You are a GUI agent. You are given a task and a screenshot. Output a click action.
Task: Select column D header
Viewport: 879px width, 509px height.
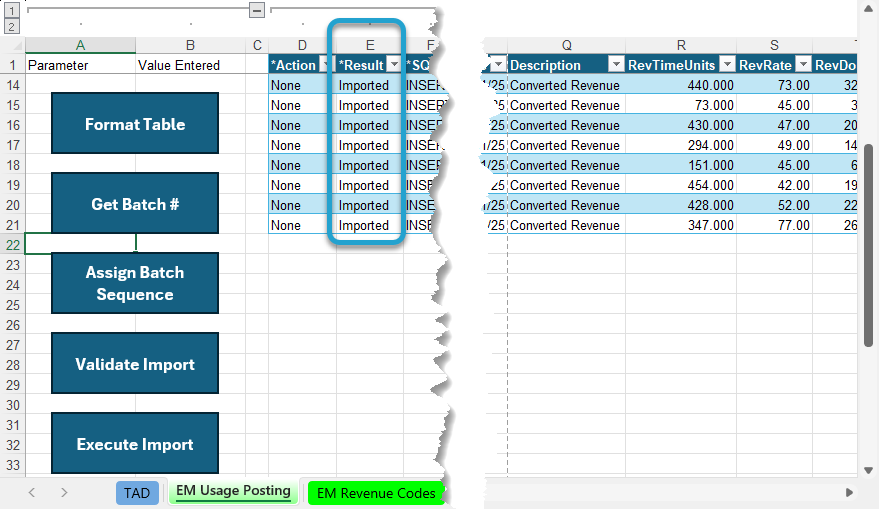302,45
